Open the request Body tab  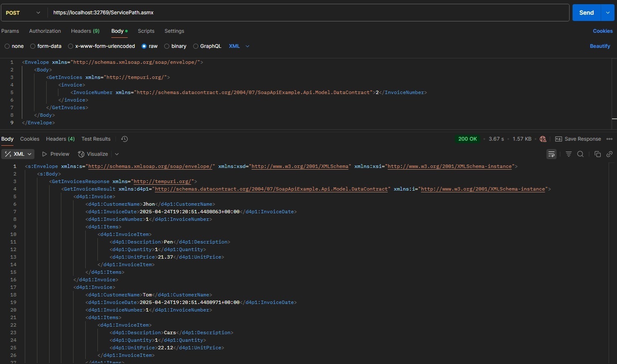[x=119, y=31]
